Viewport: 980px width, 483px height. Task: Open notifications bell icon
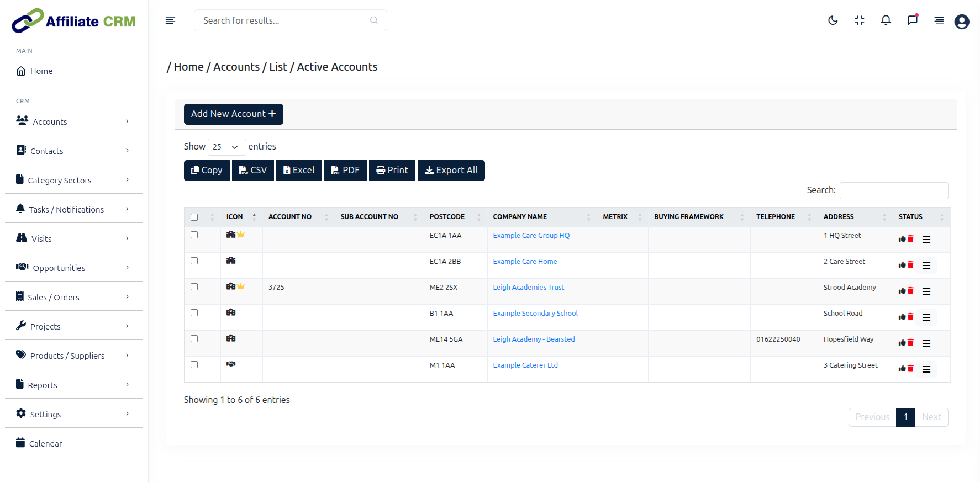coord(886,20)
